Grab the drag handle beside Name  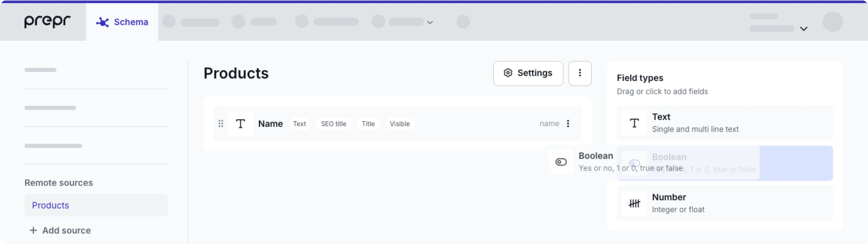[x=221, y=124]
